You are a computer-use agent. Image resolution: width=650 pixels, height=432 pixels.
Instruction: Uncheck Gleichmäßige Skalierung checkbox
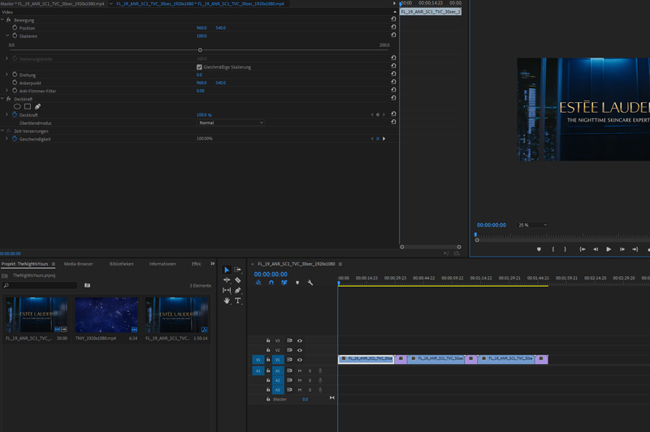click(x=199, y=67)
